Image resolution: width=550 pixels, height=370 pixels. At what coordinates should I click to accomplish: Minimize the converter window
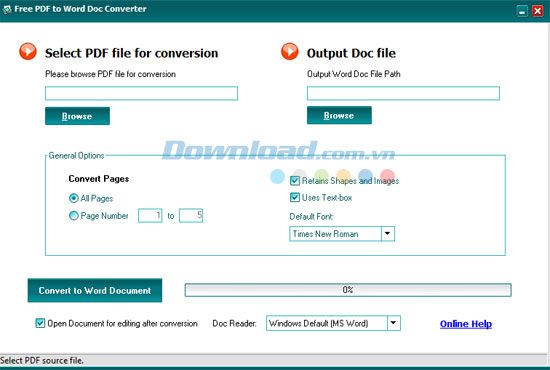(522, 11)
